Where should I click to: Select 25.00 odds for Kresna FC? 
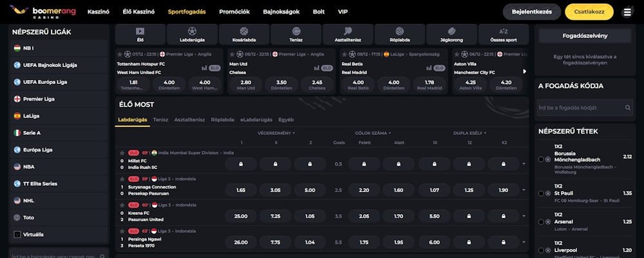tap(241, 216)
